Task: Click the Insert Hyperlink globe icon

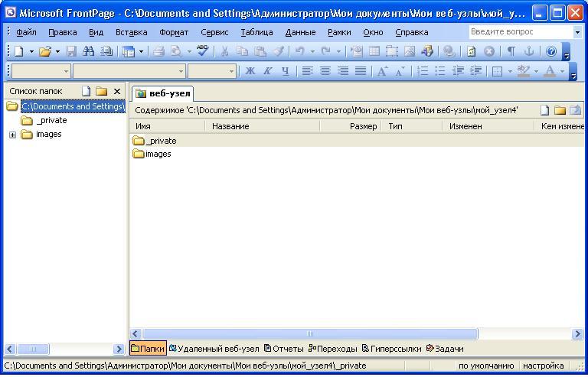Action: coord(449,51)
